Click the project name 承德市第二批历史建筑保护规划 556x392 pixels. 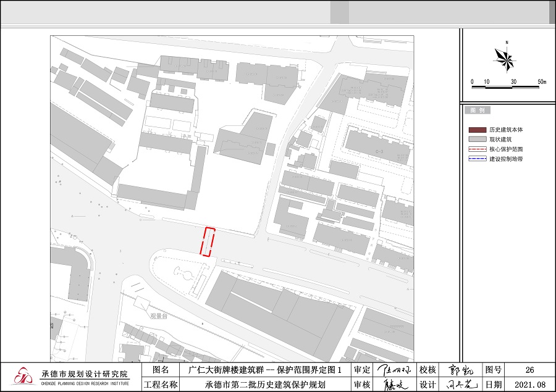265,385
